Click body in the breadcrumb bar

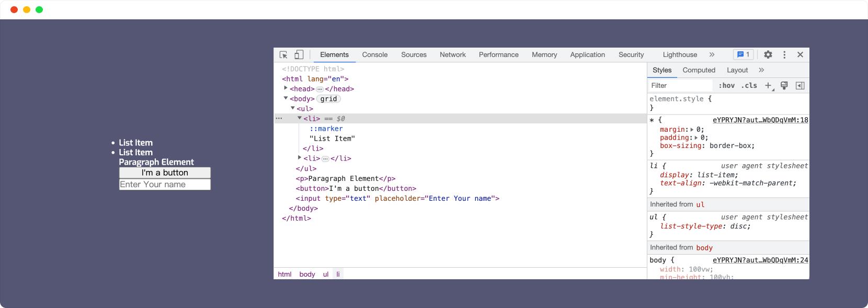(x=307, y=274)
